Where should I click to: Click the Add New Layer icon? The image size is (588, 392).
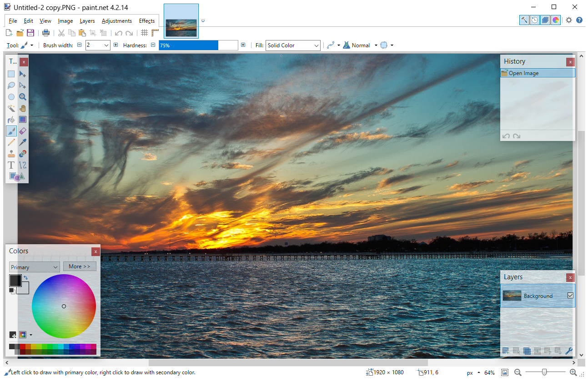(506, 351)
